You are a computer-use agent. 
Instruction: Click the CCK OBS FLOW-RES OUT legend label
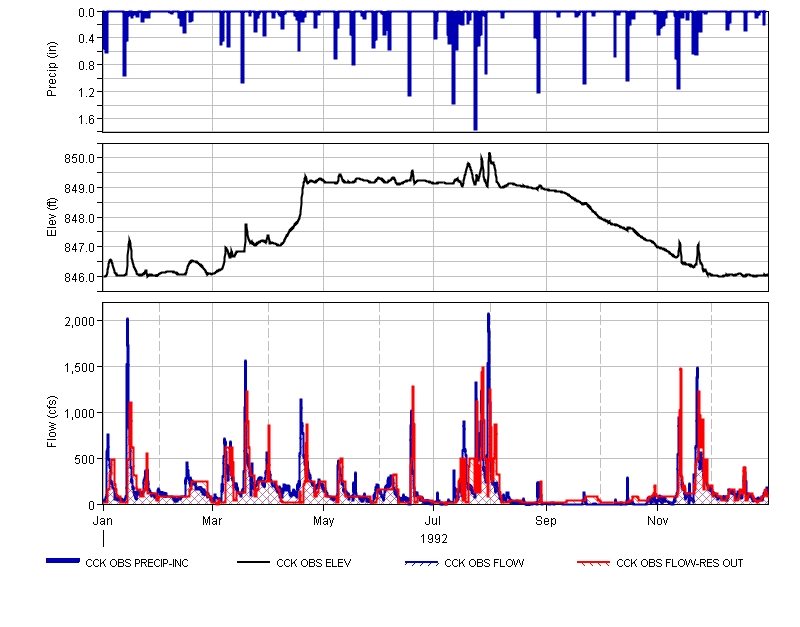click(x=680, y=563)
